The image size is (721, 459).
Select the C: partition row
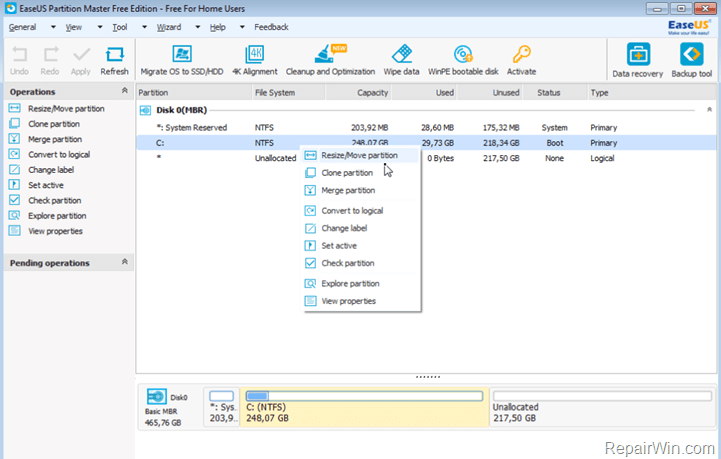pyautogui.click(x=426, y=143)
